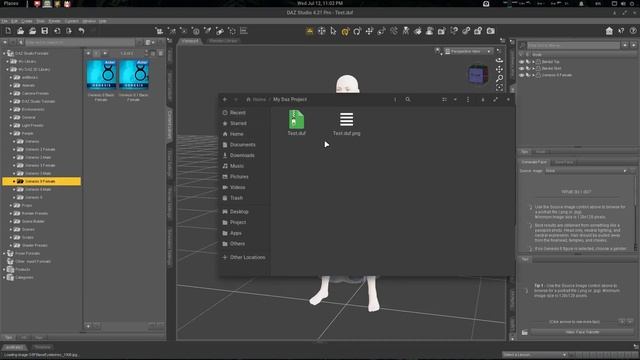
Task: Open the first Genesis 8 Basic Female thumbnail
Action: 101,75
